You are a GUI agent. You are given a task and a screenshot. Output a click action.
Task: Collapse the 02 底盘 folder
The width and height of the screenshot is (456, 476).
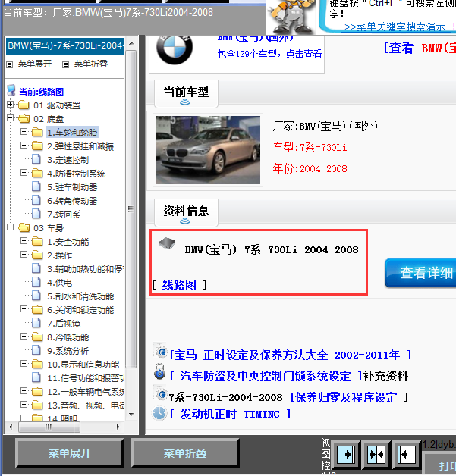[x=11, y=118]
